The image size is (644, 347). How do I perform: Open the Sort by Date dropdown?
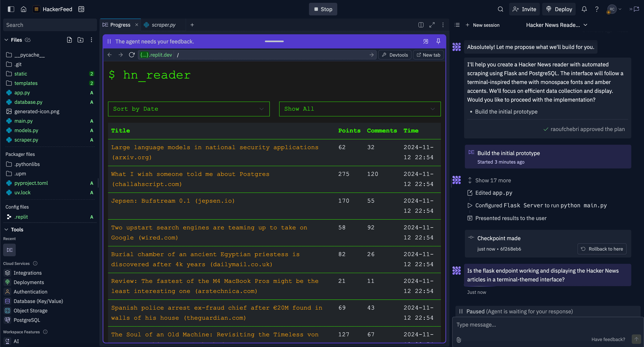189,109
